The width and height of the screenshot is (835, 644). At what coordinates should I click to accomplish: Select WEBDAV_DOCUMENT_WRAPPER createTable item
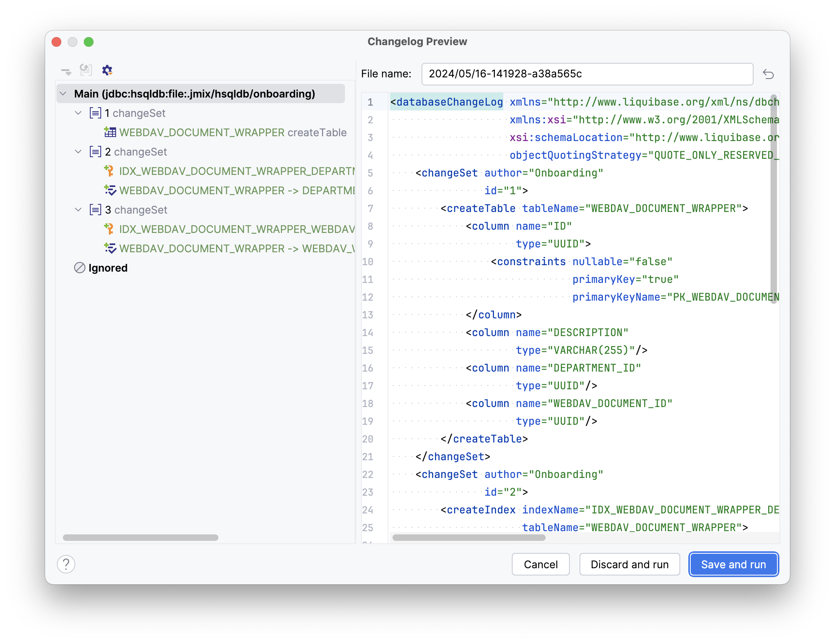pos(233,132)
